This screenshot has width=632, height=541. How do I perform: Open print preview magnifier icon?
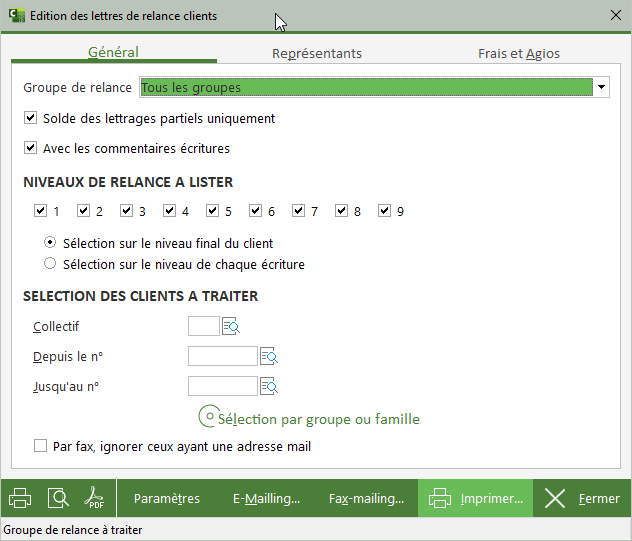58,498
